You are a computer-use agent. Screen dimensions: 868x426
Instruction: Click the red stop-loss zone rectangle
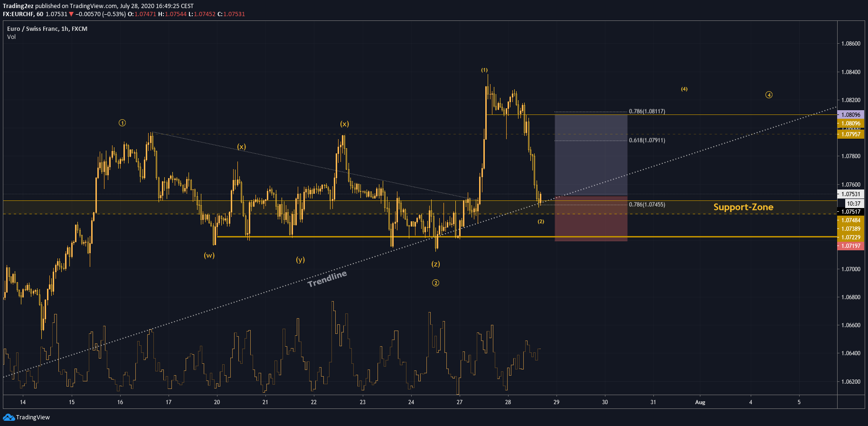click(x=591, y=219)
